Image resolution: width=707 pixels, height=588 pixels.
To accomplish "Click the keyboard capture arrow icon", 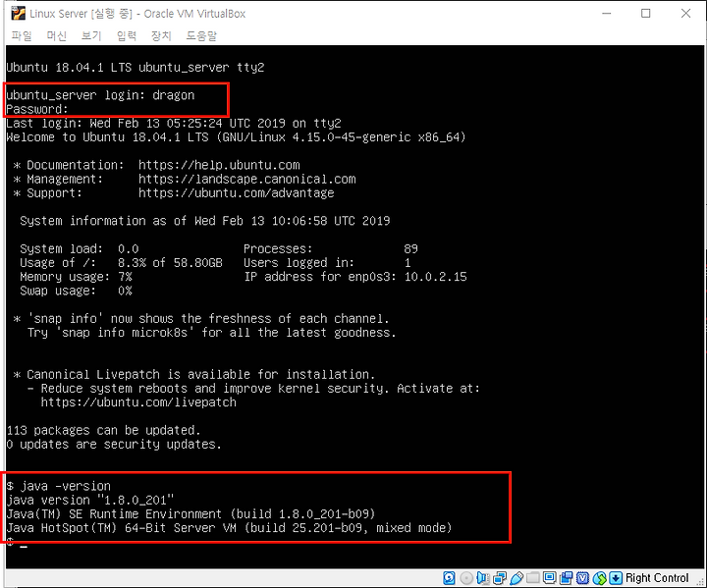I will pyautogui.click(x=616, y=578).
